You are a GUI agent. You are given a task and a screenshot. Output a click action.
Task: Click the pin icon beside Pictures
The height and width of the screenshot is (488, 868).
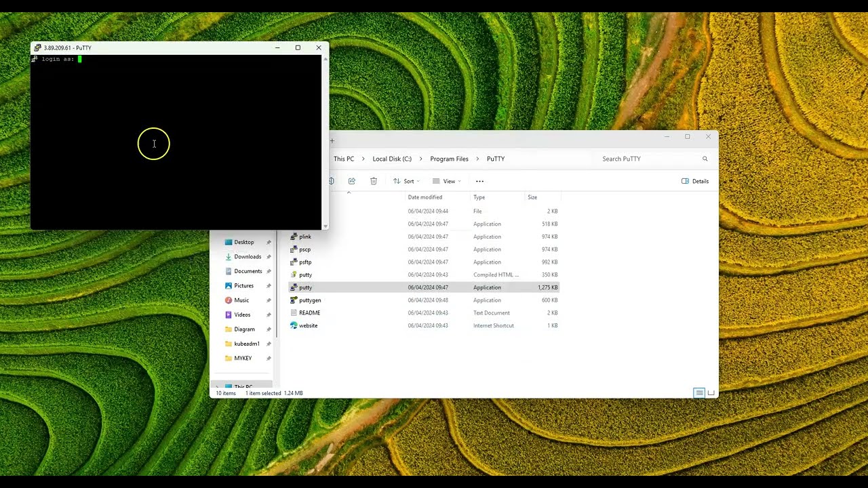click(x=269, y=286)
